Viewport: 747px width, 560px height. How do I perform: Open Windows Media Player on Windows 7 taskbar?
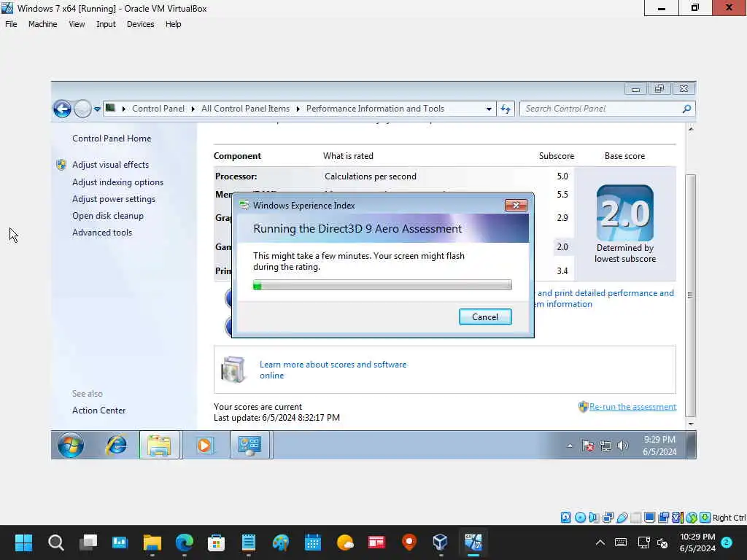[x=204, y=446]
